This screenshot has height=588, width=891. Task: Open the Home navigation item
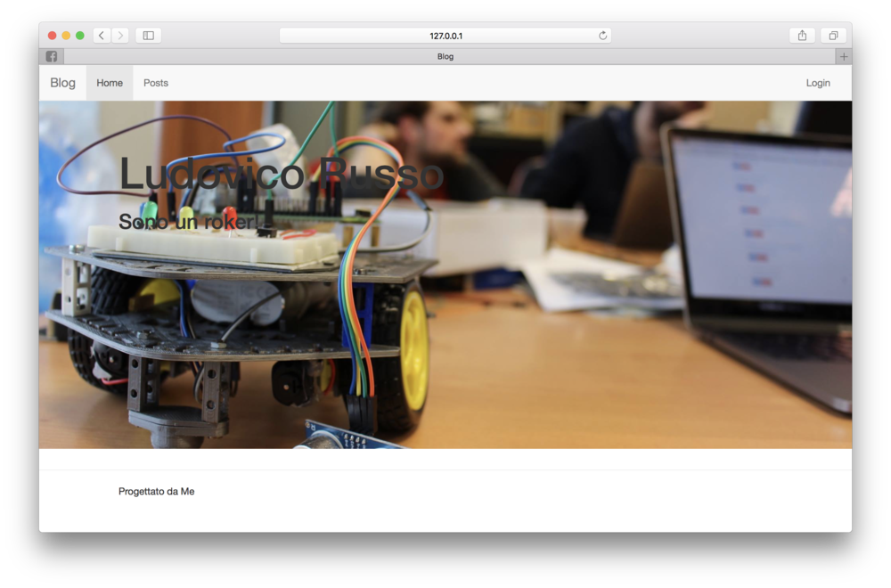point(110,83)
